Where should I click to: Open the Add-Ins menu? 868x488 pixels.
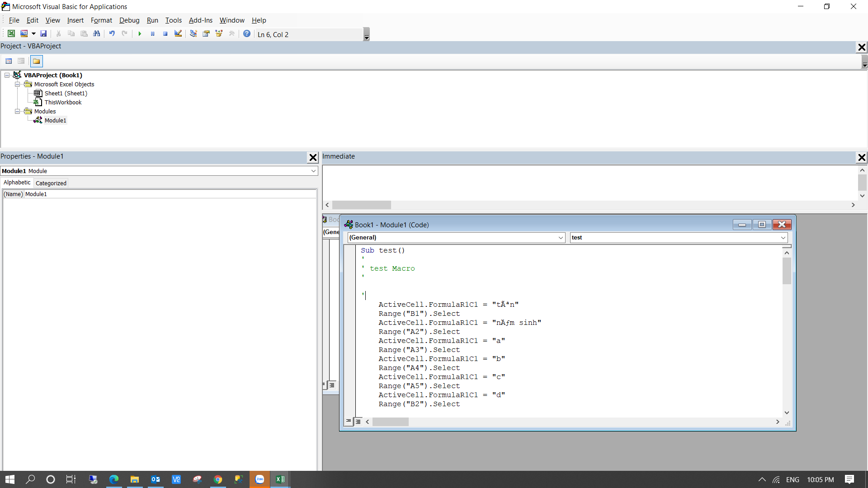tap(201, 20)
